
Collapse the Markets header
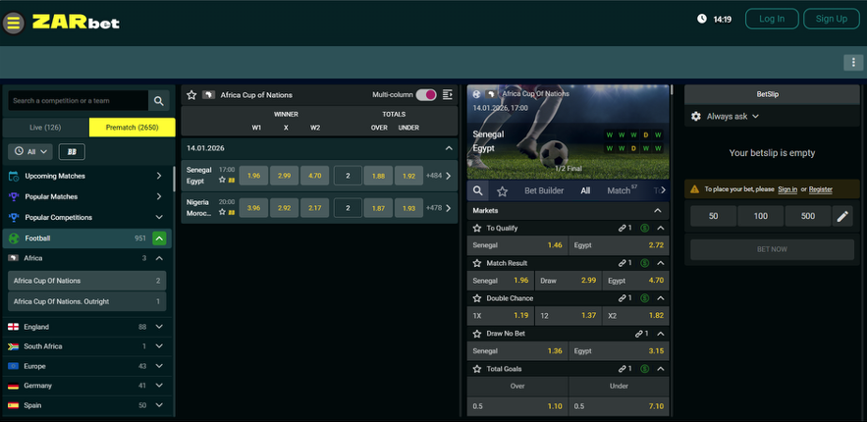tap(658, 211)
